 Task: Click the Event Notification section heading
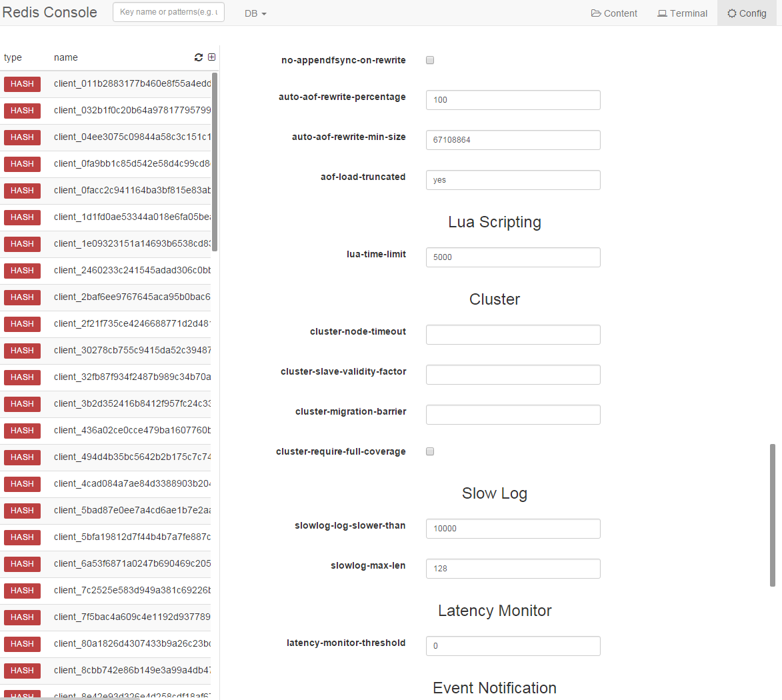tap(494, 687)
